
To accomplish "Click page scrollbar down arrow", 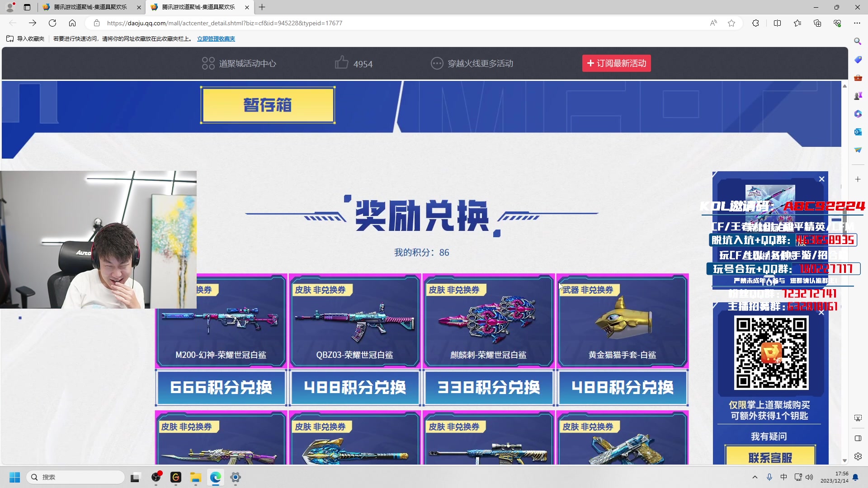I will coord(844,460).
